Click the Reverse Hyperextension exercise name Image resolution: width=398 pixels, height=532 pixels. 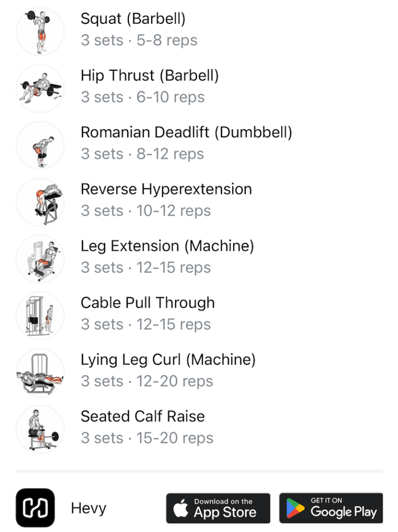(x=166, y=189)
